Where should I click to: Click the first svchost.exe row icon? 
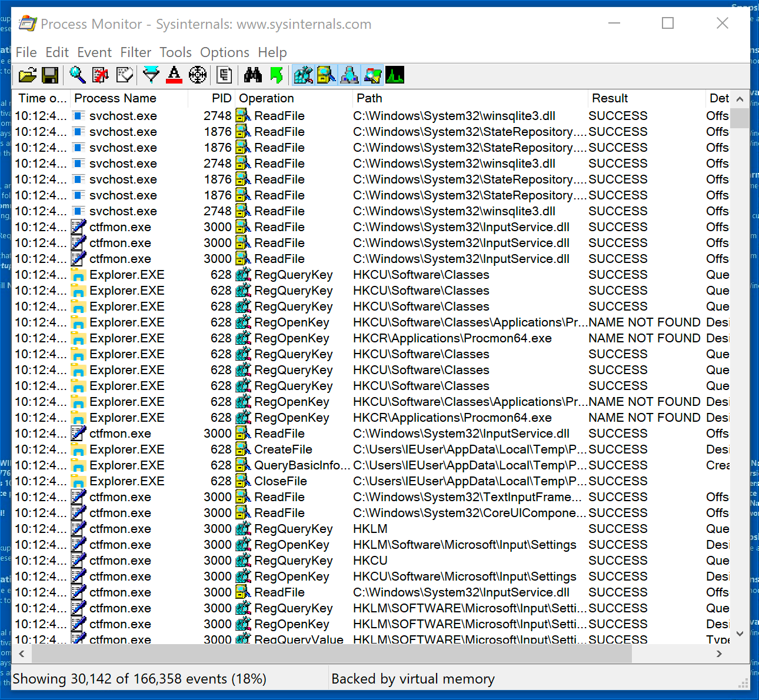(78, 116)
